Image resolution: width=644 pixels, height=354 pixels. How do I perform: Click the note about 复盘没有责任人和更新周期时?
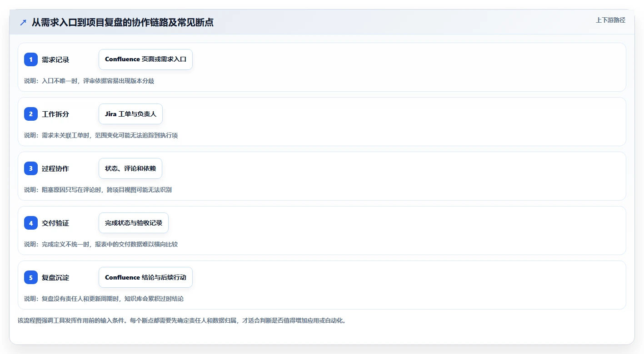104,299
